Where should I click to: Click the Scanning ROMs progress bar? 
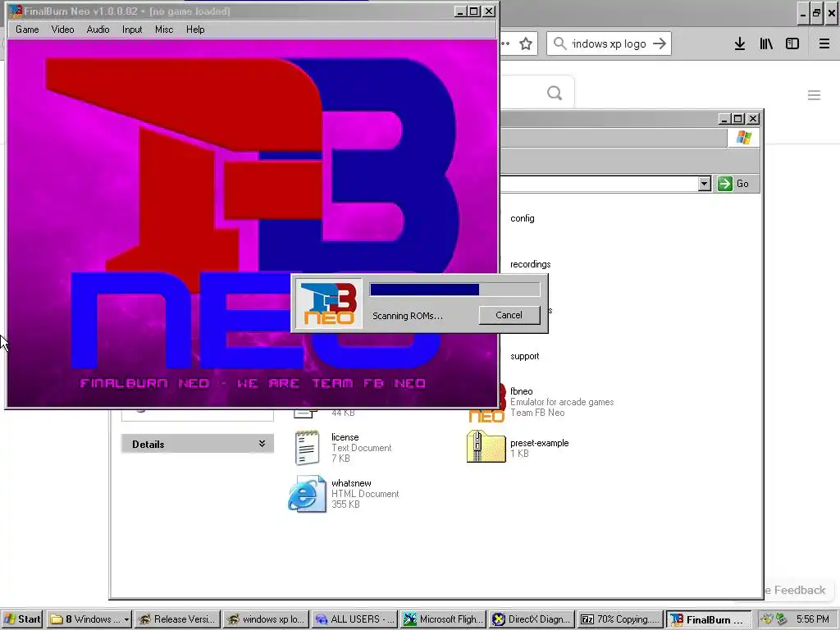(x=454, y=290)
